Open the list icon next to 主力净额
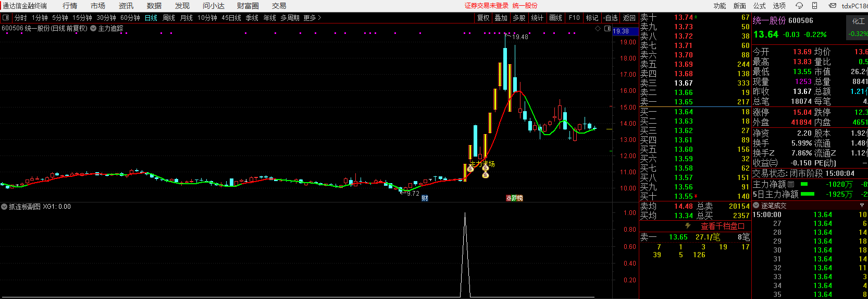Screen dimensions: 868x299 coord(791,184)
